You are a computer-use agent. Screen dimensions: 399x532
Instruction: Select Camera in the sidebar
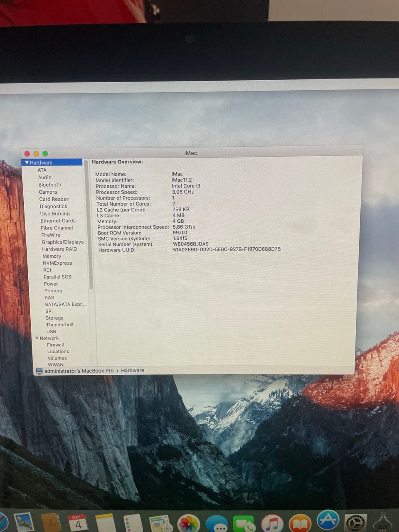point(48,192)
